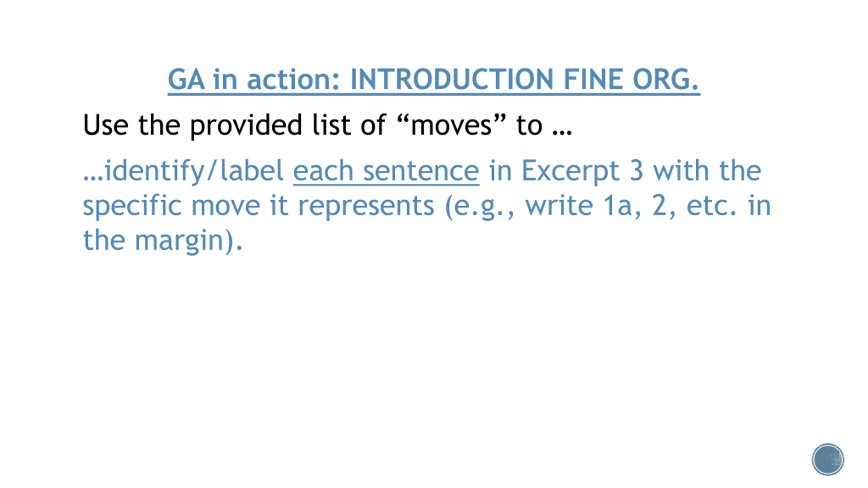Click the word "specific" in the paragraph
The image size is (868, 488).
pyautogui.click(x=132, y=206)
